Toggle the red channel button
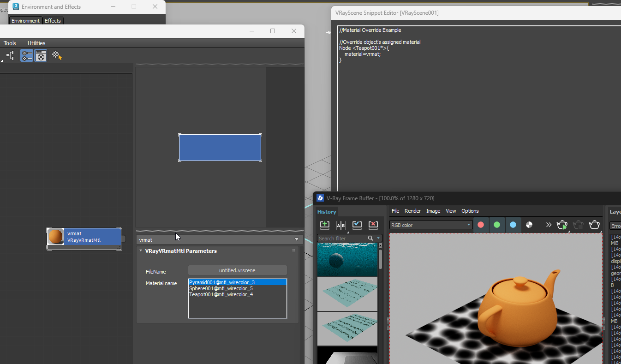Image resolution: width=621 pixels, height=364 pixels. tap(481, 225)
